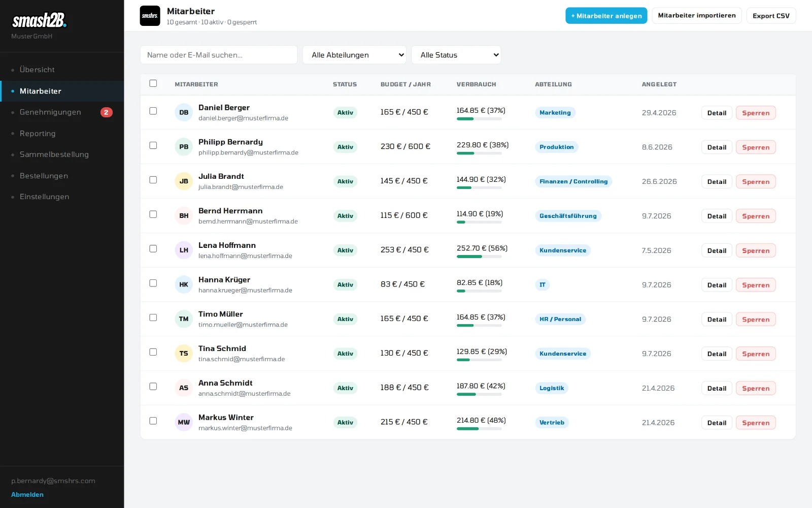This screenshot has height=508, width=812.
Task: Click the Abmelden link
Action: pos(27,494)
